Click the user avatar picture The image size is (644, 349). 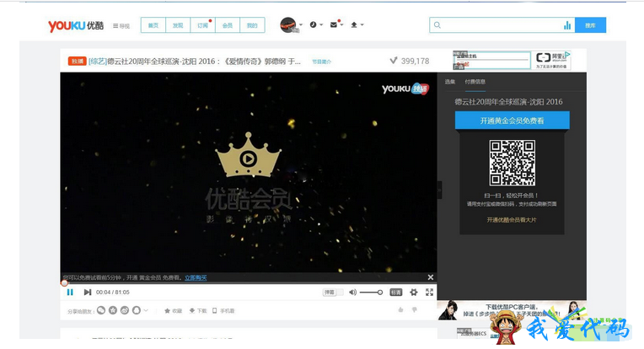(288, 25)
